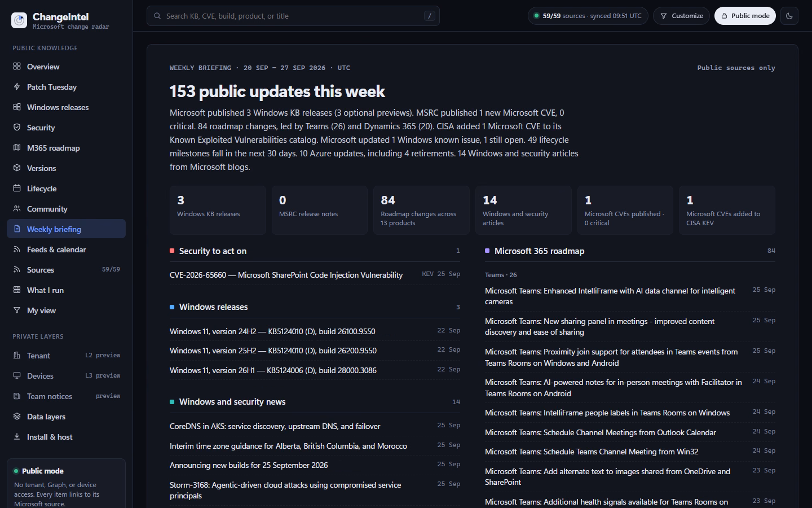This screenshot has height=508, width=812.
Task: Toggle the Public mode button
Action: coord(745,16)
